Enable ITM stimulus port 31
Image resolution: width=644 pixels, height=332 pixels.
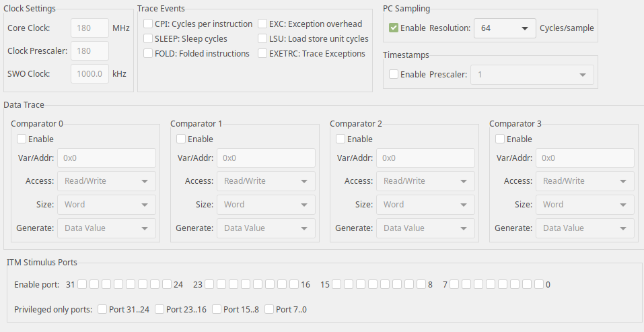[82, 285]
